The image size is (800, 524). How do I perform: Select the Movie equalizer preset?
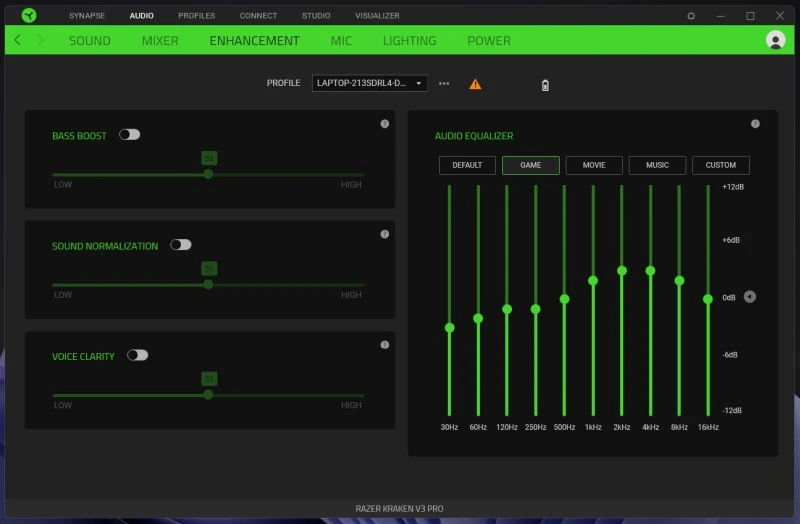click(594, 165)
